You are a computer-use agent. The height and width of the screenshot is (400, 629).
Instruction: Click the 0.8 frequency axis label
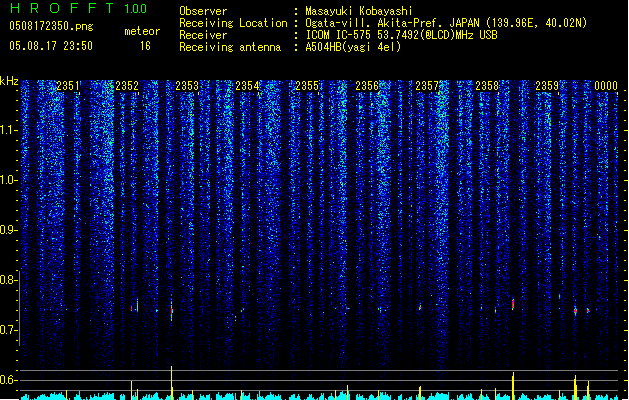(x=8, y=280)
